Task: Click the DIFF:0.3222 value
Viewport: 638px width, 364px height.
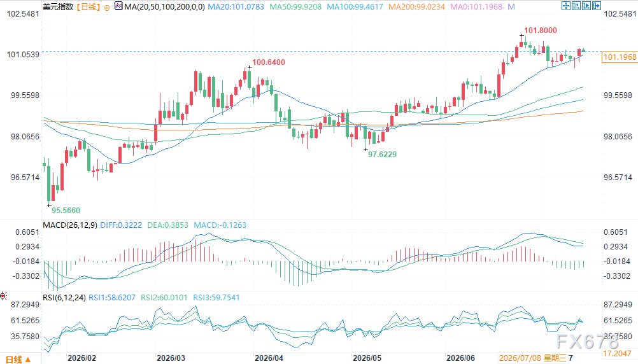Action: [121, 225]
